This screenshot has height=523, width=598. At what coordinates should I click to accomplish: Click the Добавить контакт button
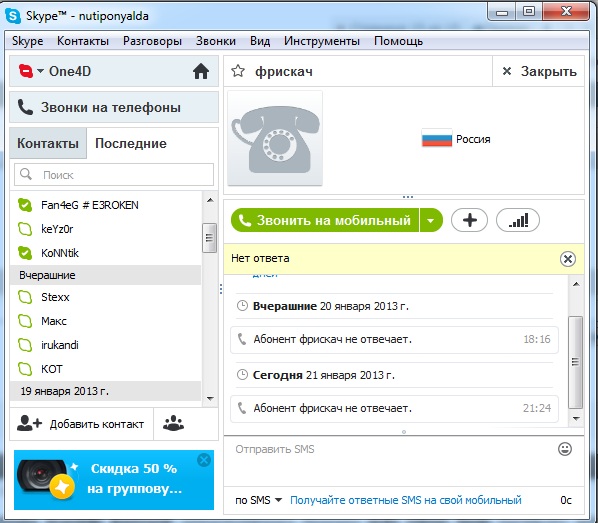pyautogui.click(x=81, y=424)
